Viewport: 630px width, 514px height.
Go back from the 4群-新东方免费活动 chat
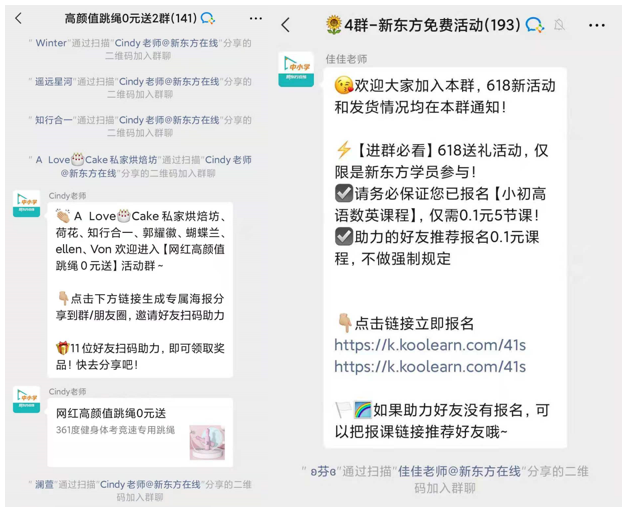click(286, 25)
